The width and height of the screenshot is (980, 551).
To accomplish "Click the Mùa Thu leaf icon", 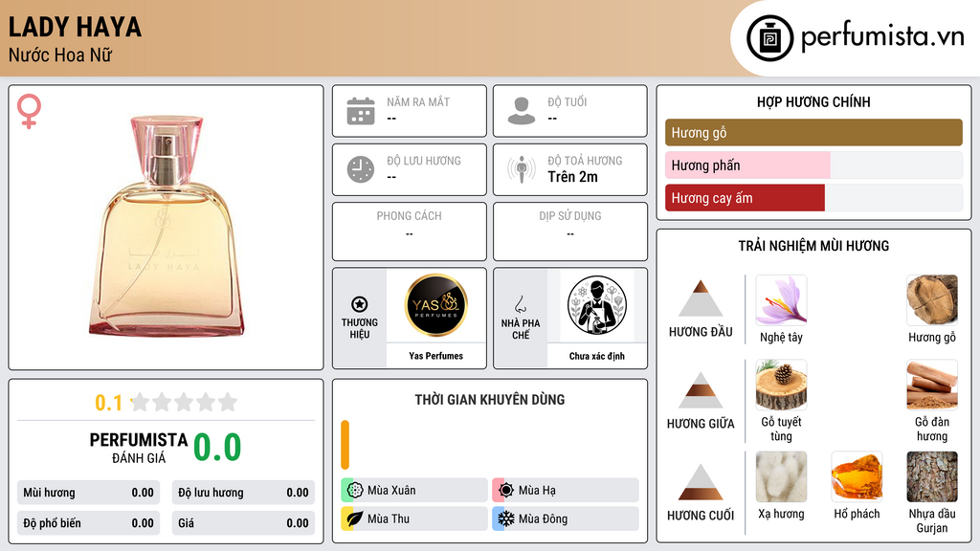I will (355, 518).
